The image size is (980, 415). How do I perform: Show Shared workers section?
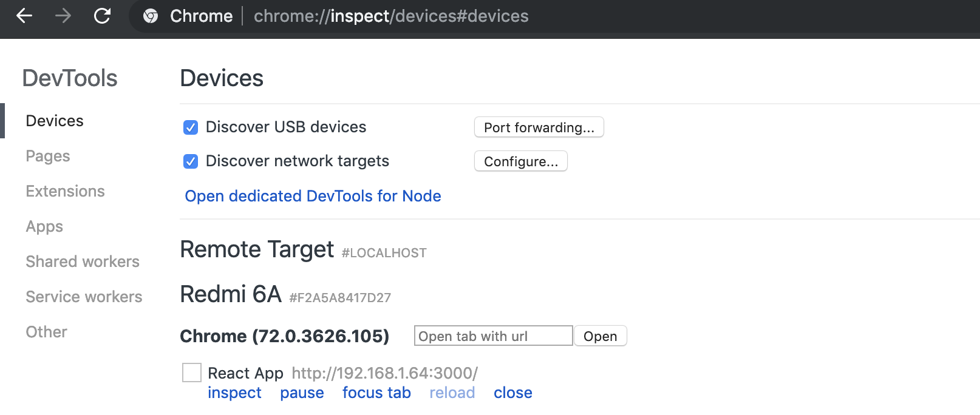click(83, 261)
